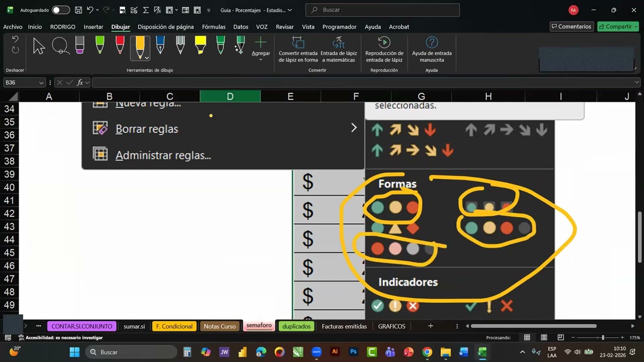Open the Borrar reglas submenu
The width and height of the screenshot is (644, 362).
pos(223,129)
